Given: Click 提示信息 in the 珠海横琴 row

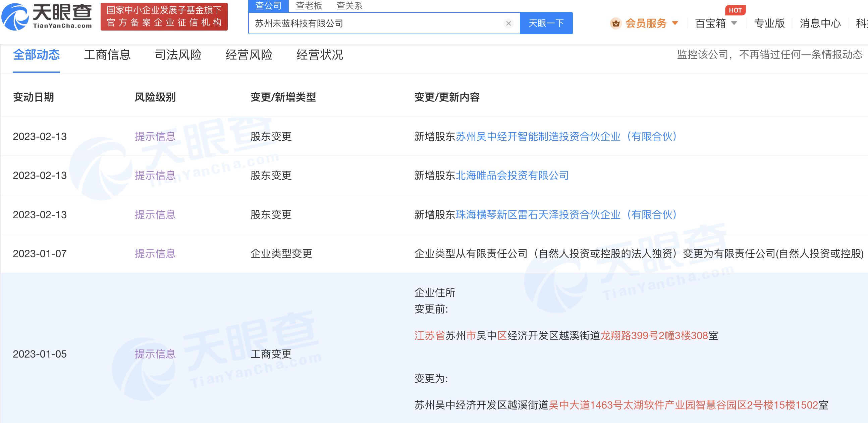Looking at the screenshot, I should [x=155, y=215].
